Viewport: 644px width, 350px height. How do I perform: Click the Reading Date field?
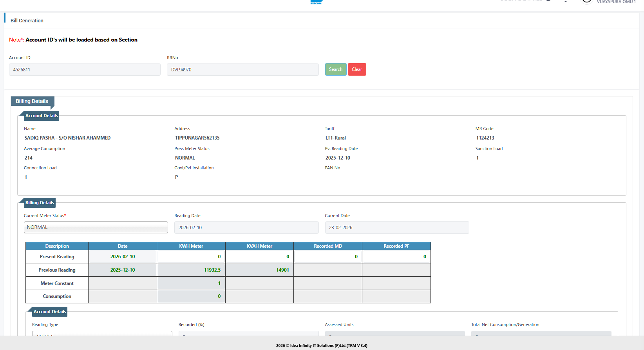pyautogui.click(x=246, y=228)
